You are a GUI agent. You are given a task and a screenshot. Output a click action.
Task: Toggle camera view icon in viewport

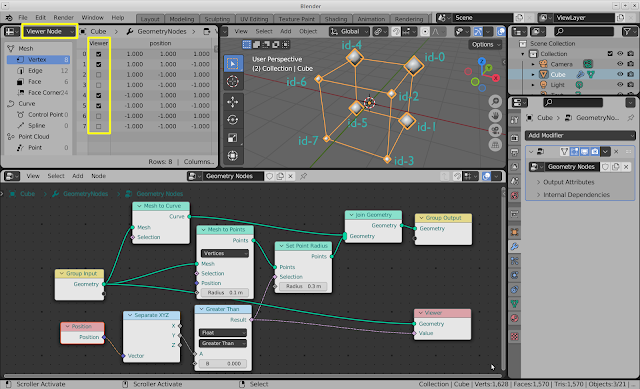[495, 130]
